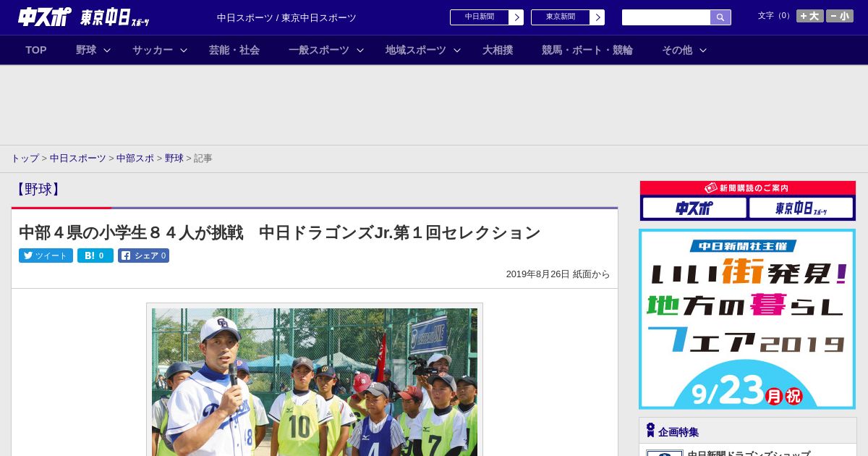Click the article headline about ドラゴンズJr.セレクション

280,232
